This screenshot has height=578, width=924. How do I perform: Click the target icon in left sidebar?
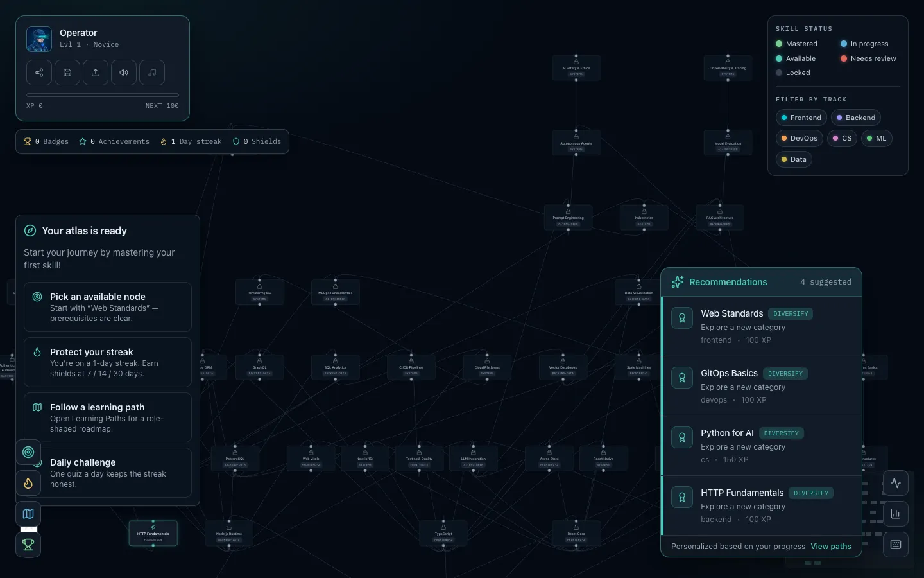pos(28,452)
